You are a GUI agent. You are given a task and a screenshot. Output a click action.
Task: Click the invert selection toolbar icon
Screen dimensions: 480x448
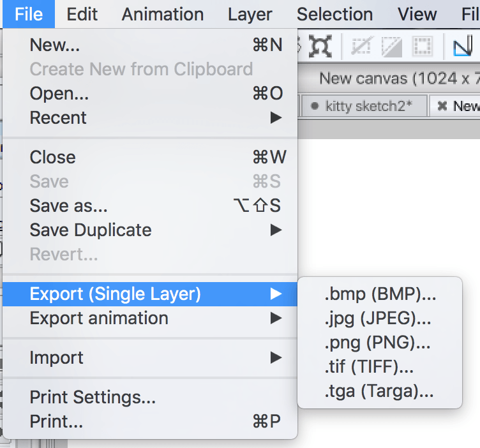click(x=392, y=46)
